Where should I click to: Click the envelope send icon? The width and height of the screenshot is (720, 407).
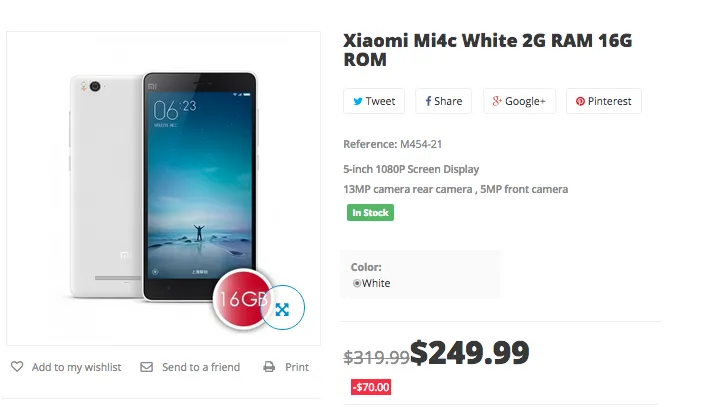(x=147, y=367)
